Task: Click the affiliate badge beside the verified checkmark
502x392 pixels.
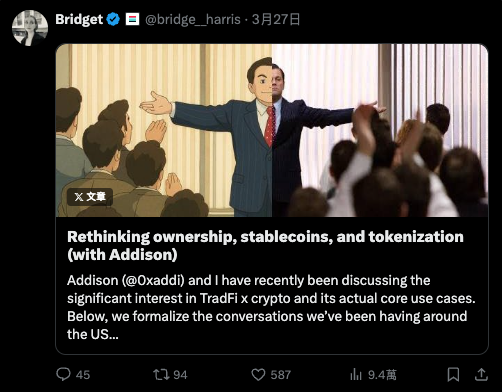Action: (132, 19)
